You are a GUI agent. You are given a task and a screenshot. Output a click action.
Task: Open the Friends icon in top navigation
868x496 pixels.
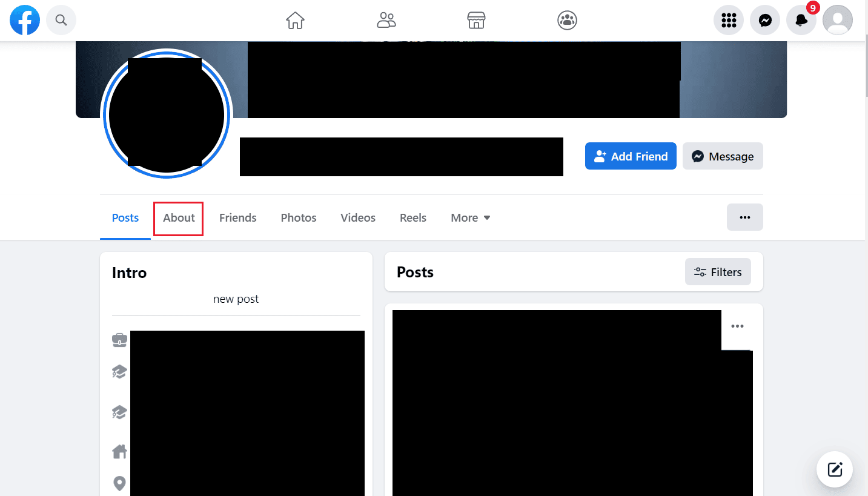[x=386, y=21]
